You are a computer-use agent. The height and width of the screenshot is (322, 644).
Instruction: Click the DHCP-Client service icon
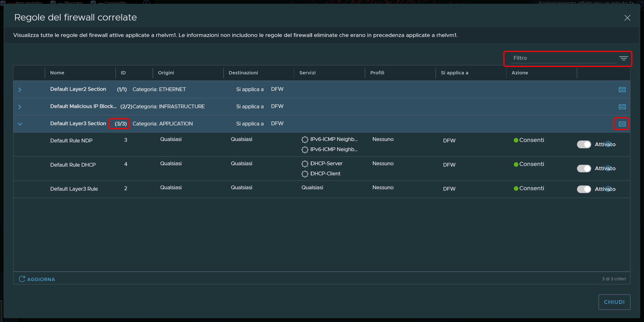click(x=305, y=174)
